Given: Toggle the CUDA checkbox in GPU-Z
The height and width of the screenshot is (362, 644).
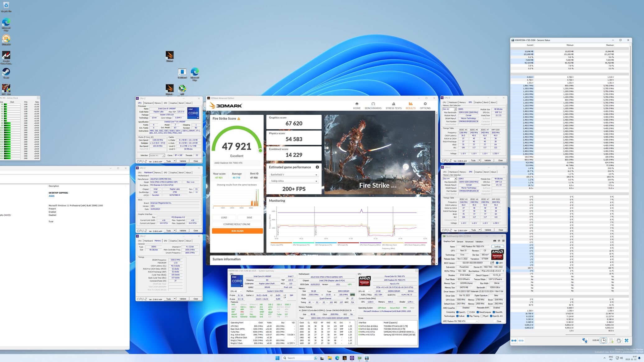Looking at the screenshot, I should pos(468,312).
